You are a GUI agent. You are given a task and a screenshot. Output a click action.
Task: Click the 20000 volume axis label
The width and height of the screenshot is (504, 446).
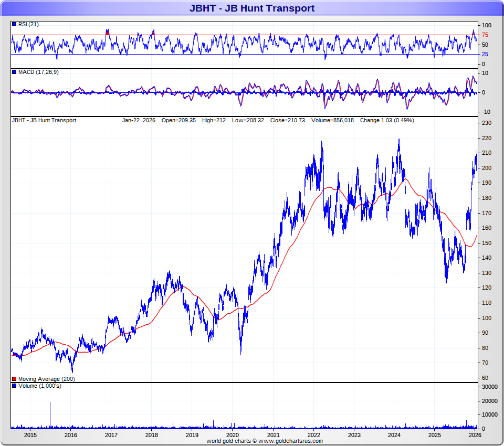tap(489, 401)
